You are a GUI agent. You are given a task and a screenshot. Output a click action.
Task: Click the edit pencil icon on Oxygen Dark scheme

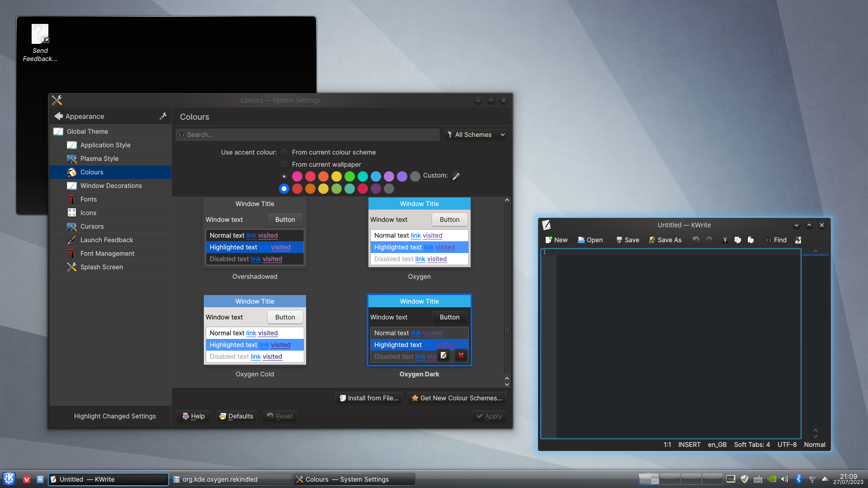click(x=444, y=355)
